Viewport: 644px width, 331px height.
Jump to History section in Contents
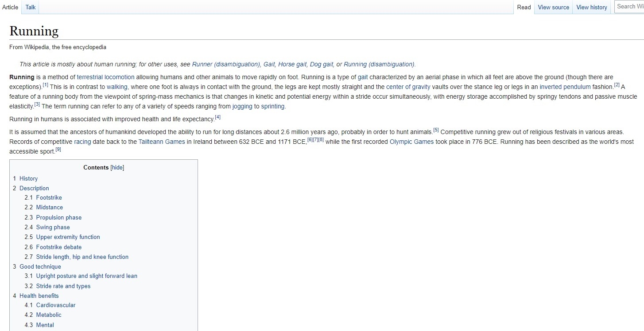pyautogui.click(x=28, y=178)
